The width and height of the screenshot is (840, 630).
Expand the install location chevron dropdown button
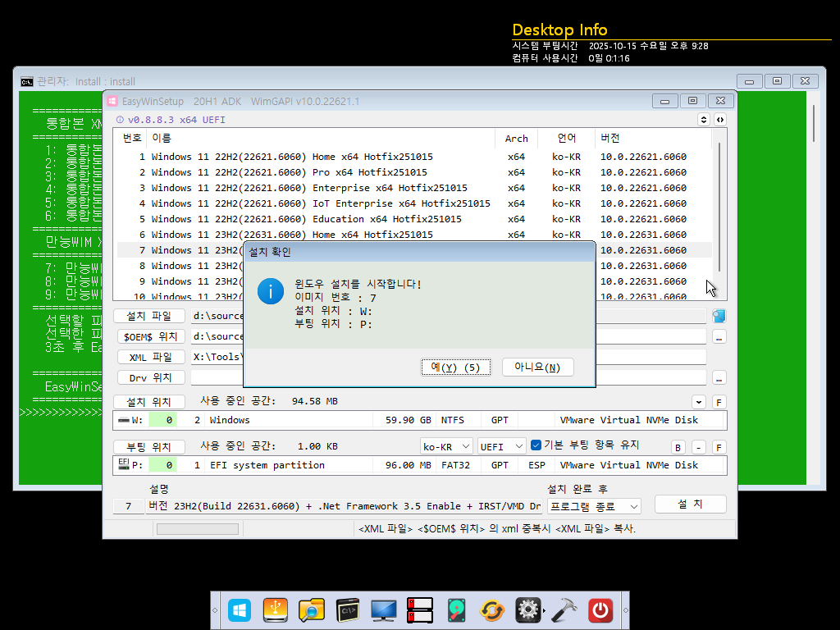coord(699,402)
